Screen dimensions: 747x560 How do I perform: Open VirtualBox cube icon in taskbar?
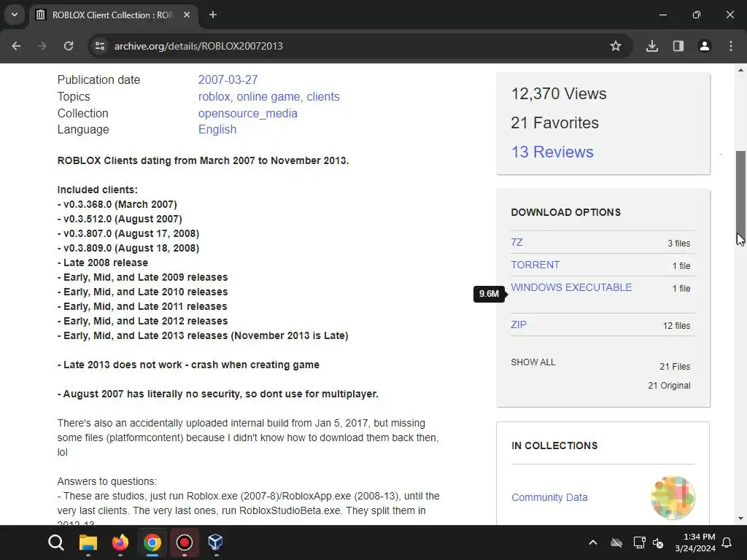point(215,542)
